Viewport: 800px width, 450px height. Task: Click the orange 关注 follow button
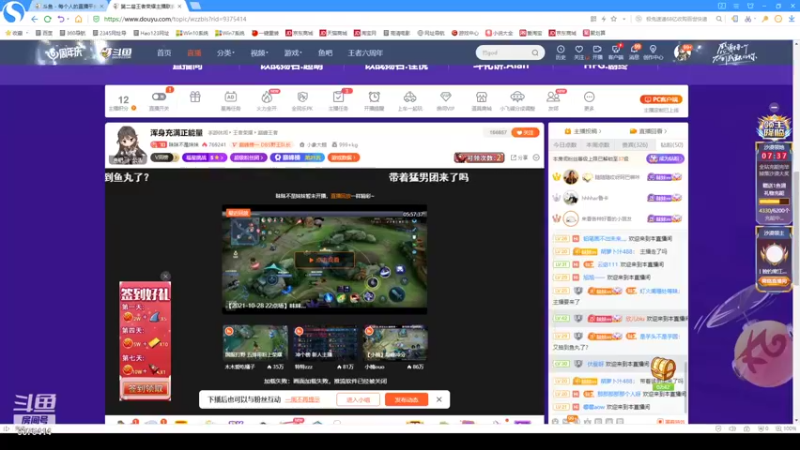point(525,133)
